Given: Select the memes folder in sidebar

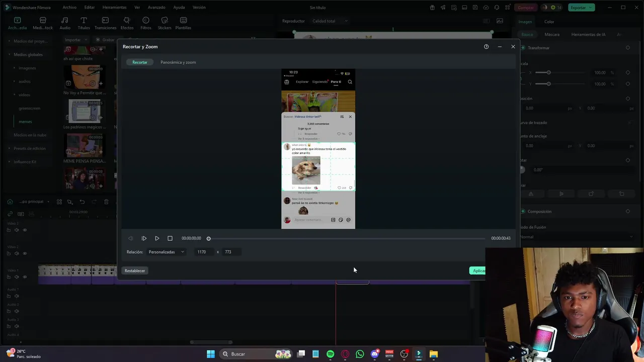Looking at the screenshot, I should point(25,122).
